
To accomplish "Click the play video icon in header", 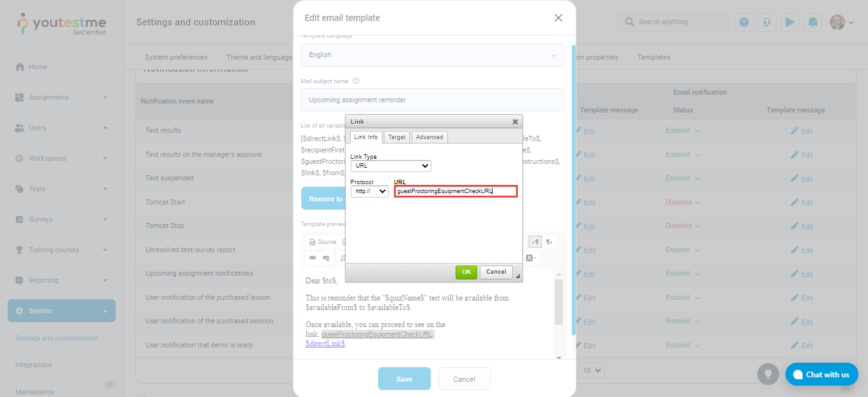I will [x=790, y=22].
